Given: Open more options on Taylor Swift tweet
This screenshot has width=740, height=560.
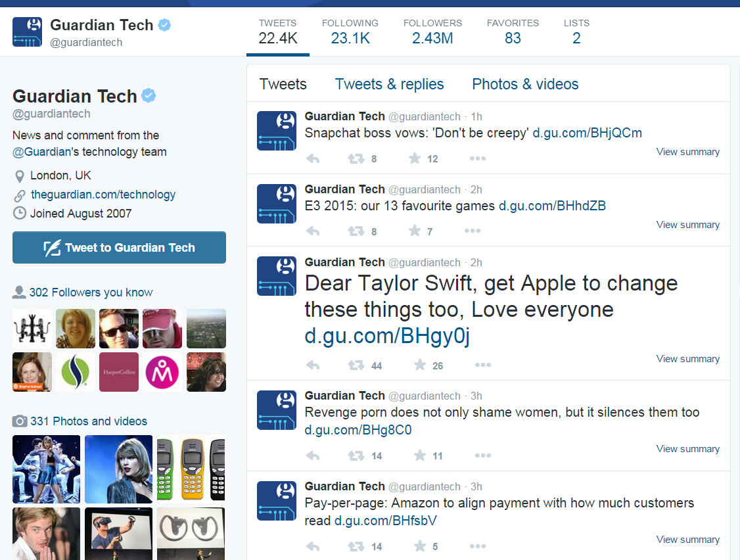Looking at the screenshot, I should pos(483,365).
